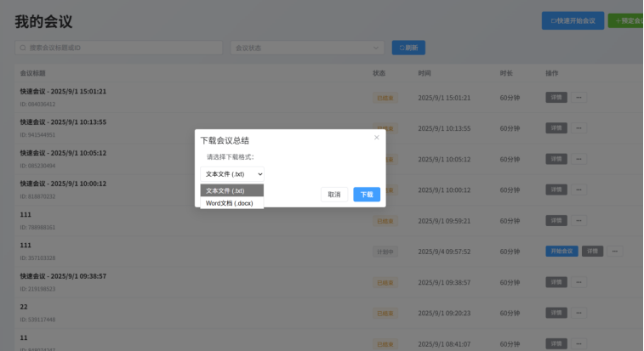Open the download format dropdown
This screenshot has height=351, width=644.
pyautogui.click(x=232, y=174)
